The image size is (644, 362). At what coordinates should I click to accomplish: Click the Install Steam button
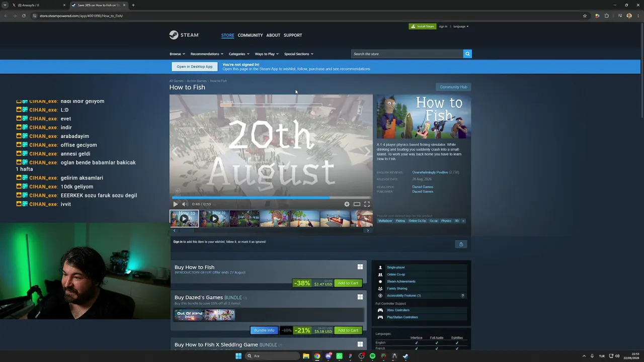423,26
